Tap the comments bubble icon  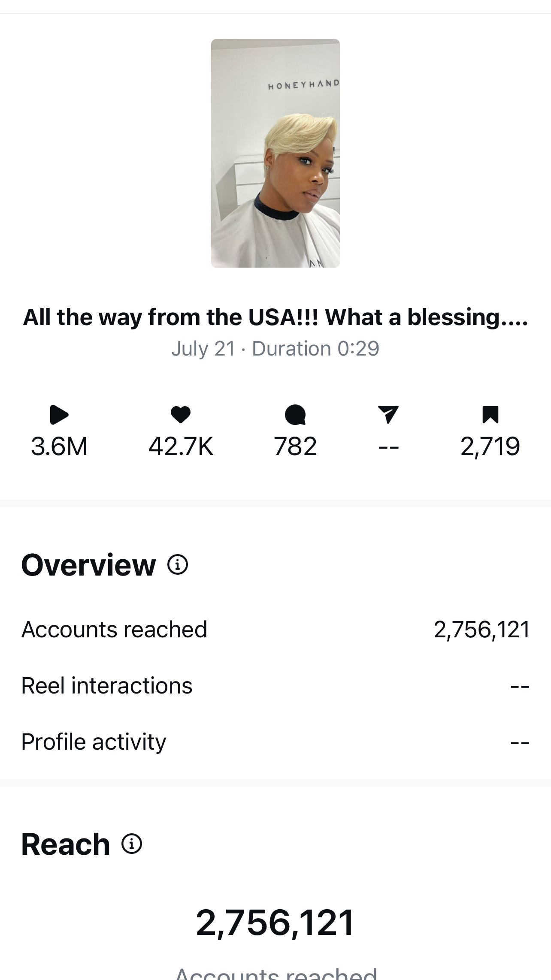[295, 415]
